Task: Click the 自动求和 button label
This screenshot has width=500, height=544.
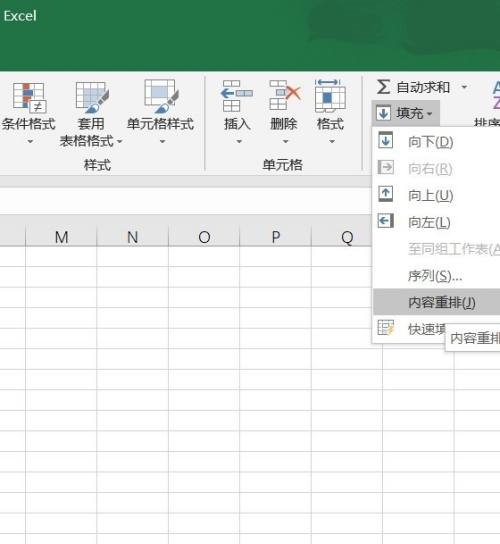Action: click(423, 87)
